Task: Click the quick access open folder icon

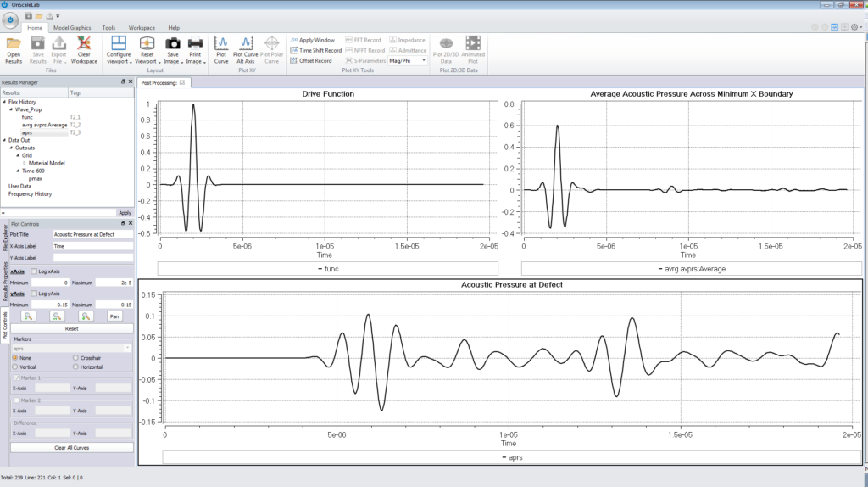Action: 39,16
